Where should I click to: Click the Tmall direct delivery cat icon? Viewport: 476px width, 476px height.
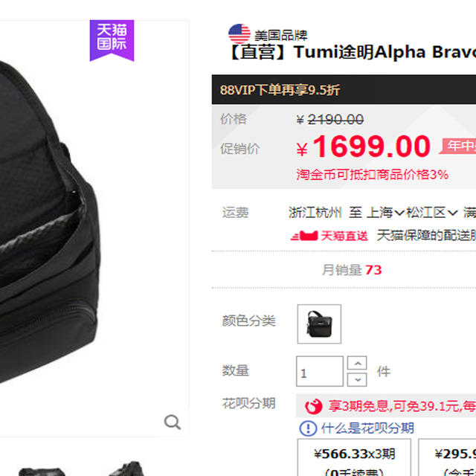coord(304,236)
